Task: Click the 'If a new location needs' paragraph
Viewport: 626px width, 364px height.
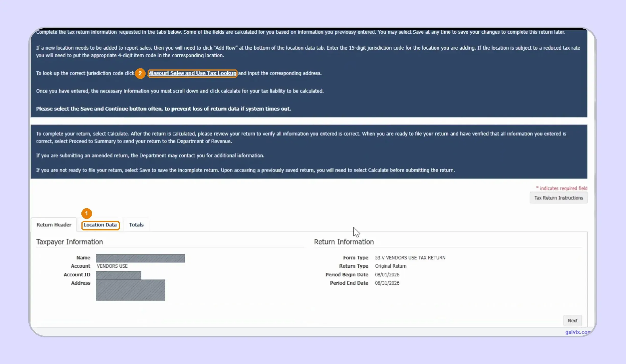Action: tap(308, 52)
